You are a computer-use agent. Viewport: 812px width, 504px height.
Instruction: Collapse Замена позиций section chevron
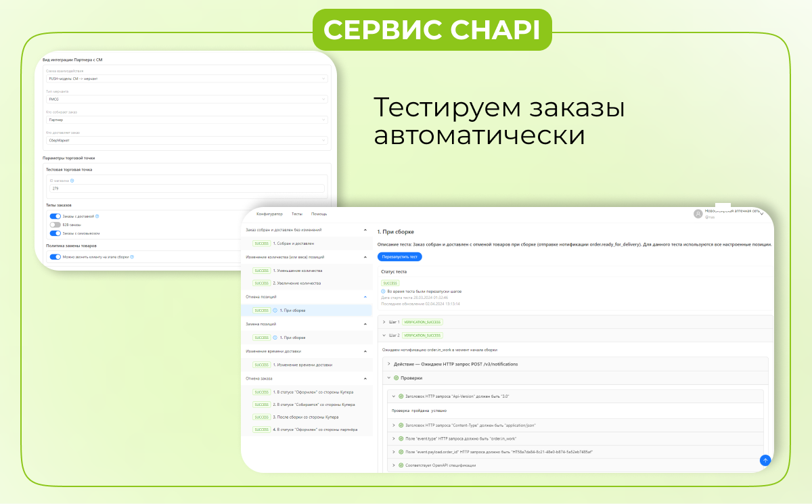365,324
